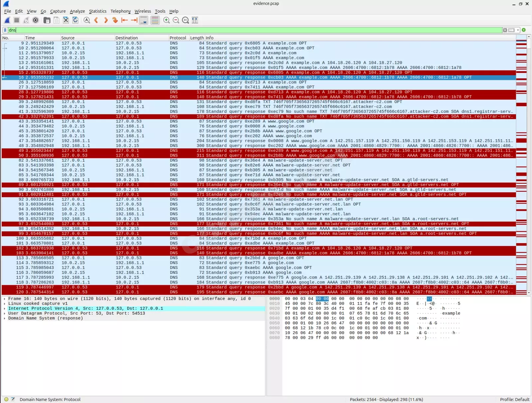Click the expert information status circle

6,399
